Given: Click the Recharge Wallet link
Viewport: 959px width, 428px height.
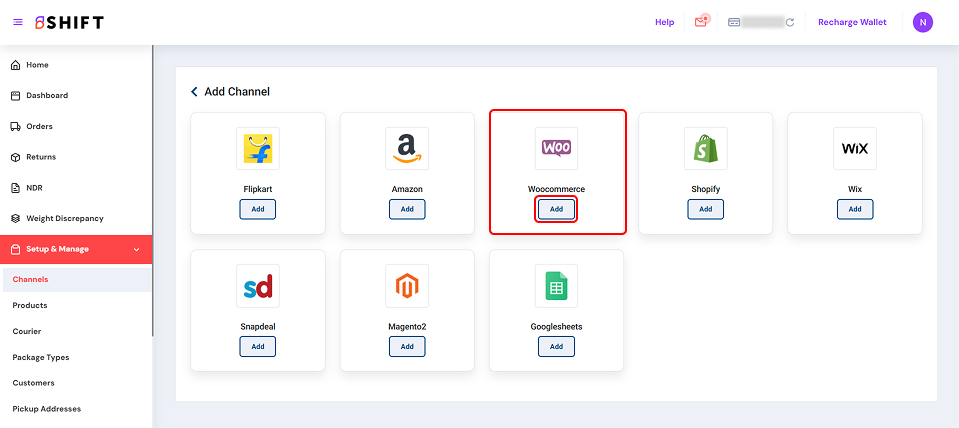Looking at the screenshot, I should (x=852, y=22).
